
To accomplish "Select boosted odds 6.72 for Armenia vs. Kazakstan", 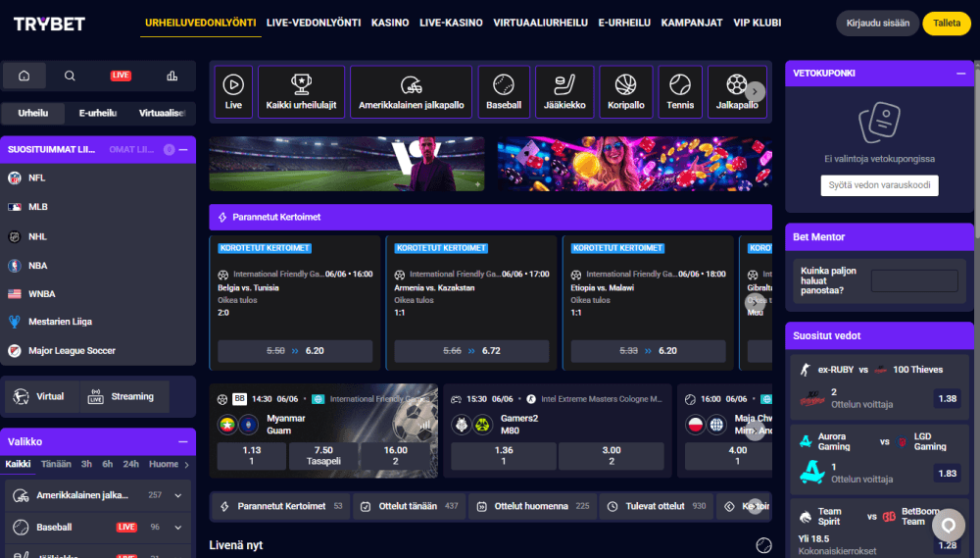I will coord(472,351).
